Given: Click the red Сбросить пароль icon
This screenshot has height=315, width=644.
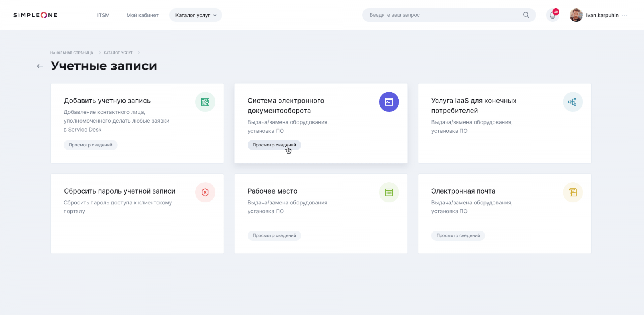Looking at the screenshot, I should tap(205, 192).
